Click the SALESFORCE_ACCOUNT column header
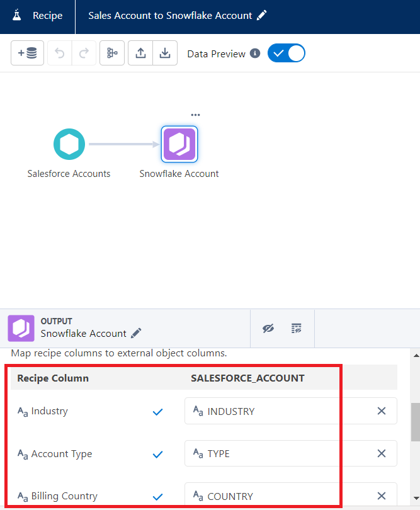This screenshot has width=420, height=510. click(247, 378)
